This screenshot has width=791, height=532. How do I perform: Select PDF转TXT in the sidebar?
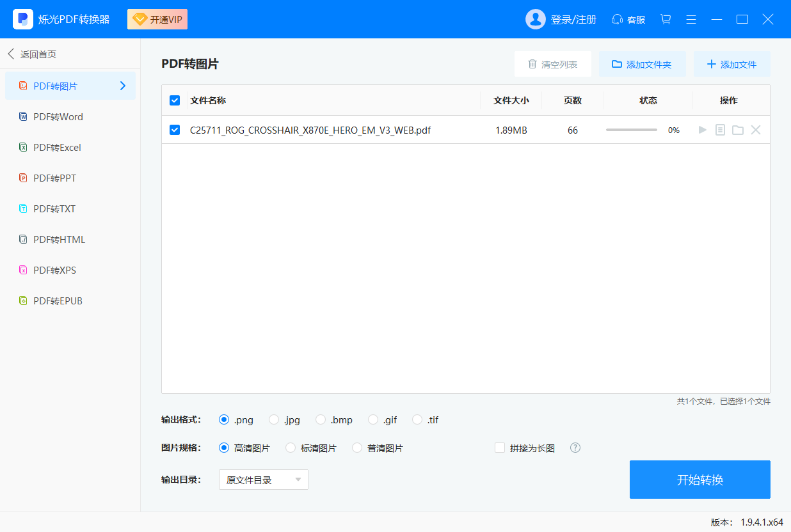pos(70,208)
